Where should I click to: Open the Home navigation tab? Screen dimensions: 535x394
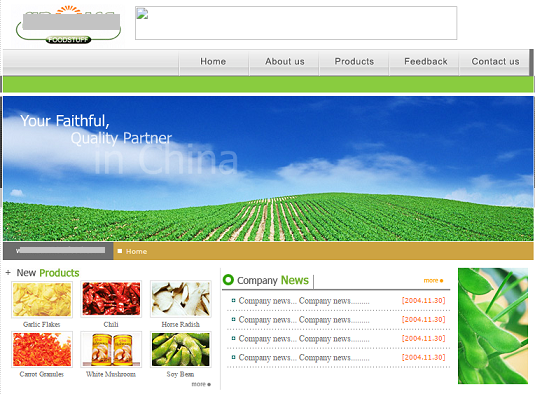point(213,62)
